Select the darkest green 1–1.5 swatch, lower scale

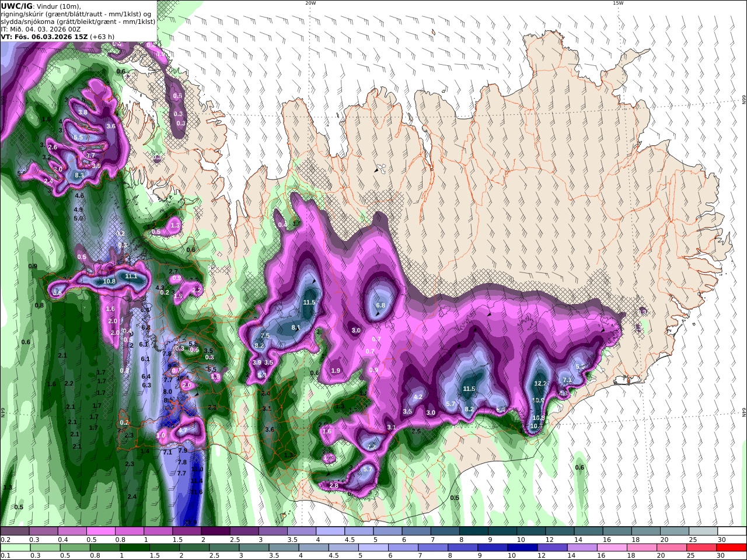(135, 548)
